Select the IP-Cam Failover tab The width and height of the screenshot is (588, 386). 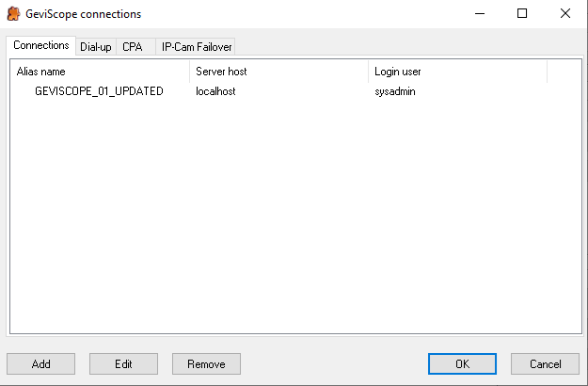click(197, 46)
